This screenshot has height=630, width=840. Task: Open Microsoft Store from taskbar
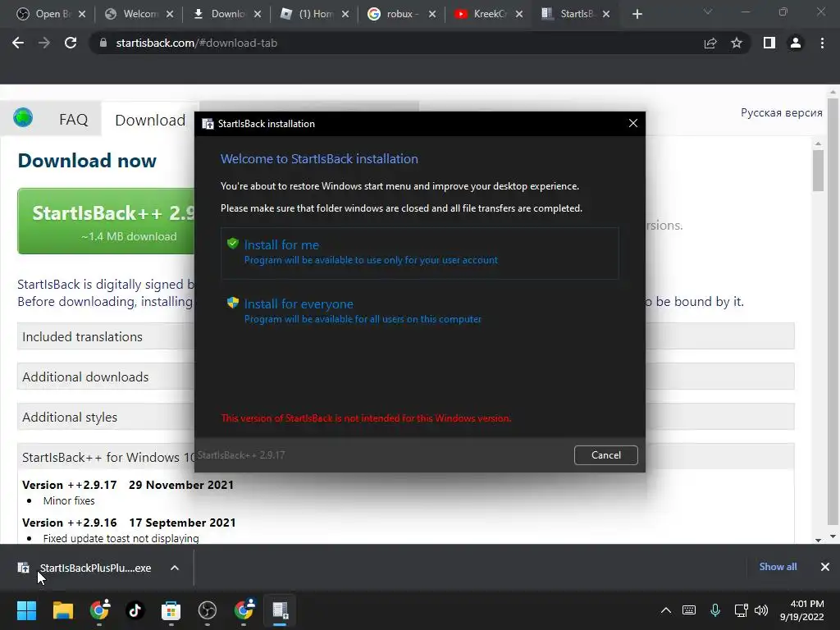(x=171, y=609)
